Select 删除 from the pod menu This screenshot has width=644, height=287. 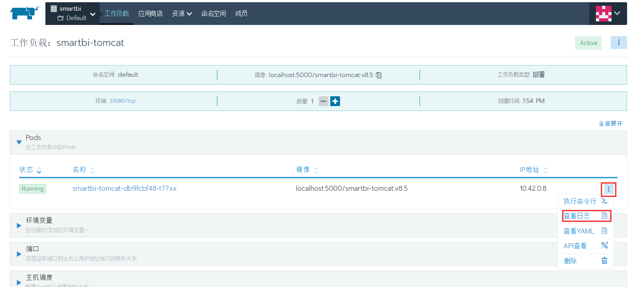coord(585,261)
